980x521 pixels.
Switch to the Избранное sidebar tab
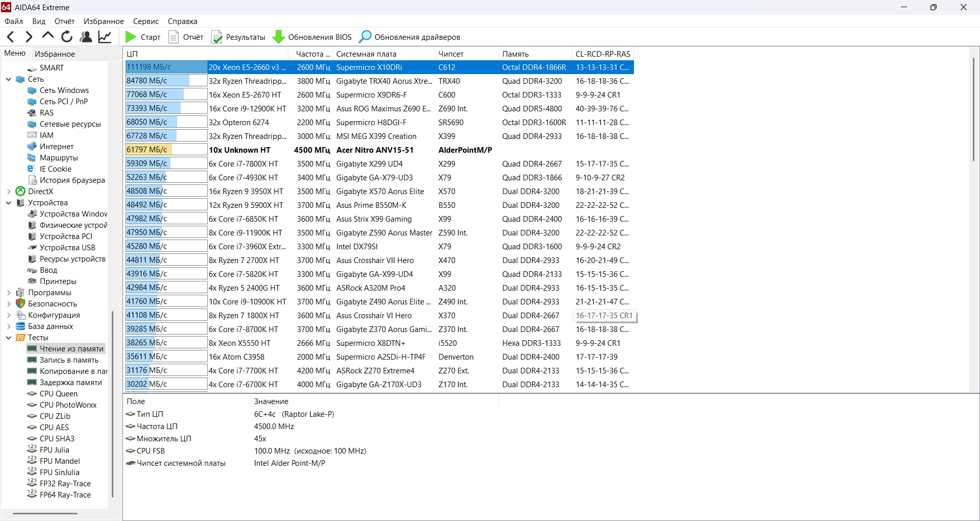click(55, 54)
